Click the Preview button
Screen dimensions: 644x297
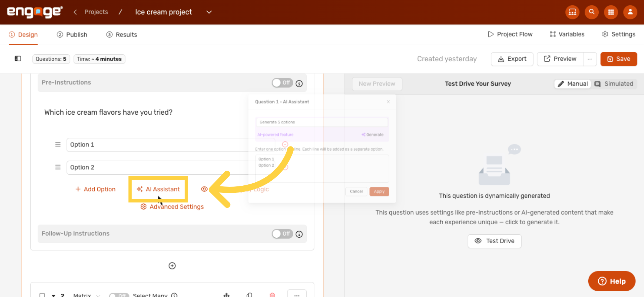click(x=560, y=59)
